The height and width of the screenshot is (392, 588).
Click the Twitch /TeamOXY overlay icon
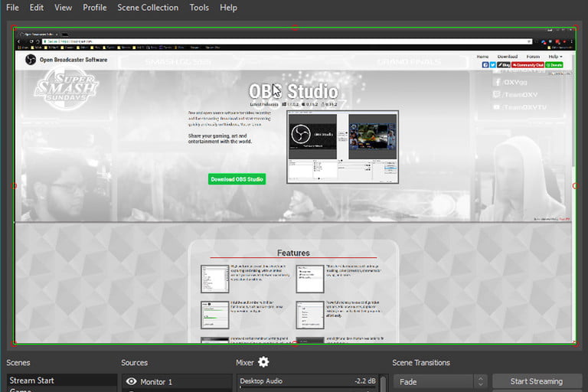click(498, 94)
